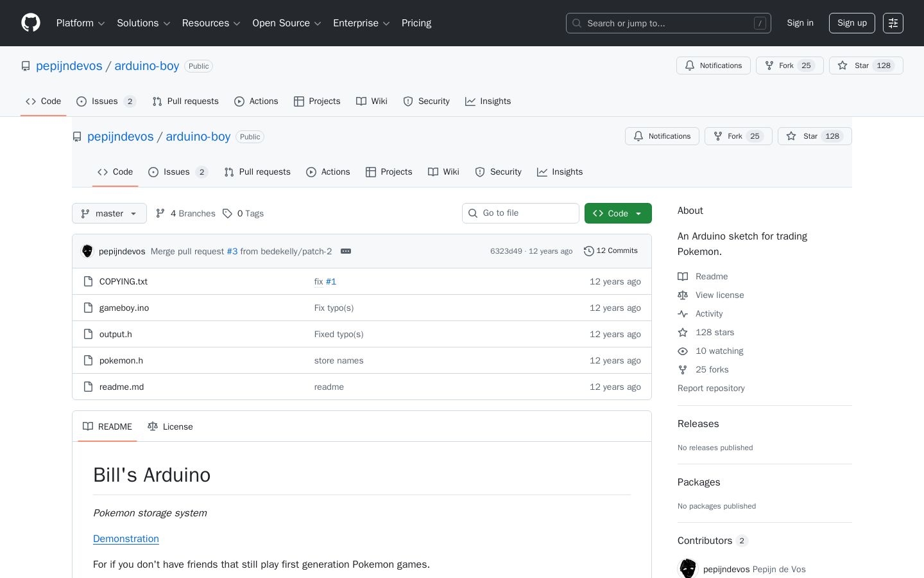Click the book icon beside Readme in About

pos(683,276)
